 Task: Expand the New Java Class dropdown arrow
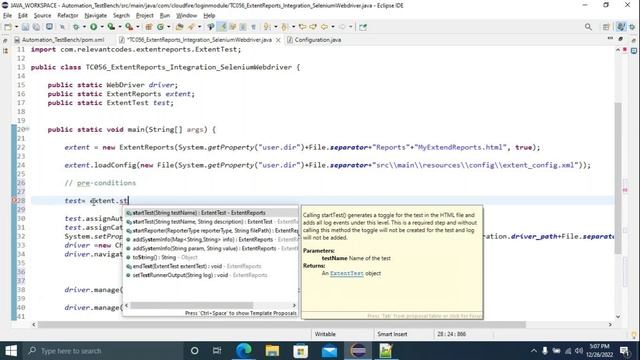[168, 27]
